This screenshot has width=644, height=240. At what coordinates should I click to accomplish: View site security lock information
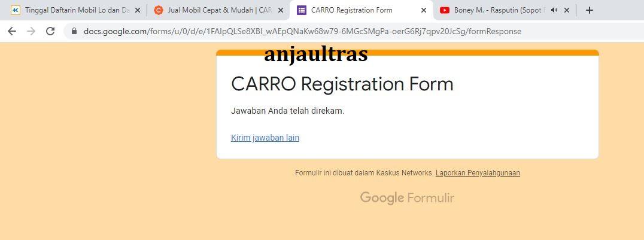pos(74,31)
